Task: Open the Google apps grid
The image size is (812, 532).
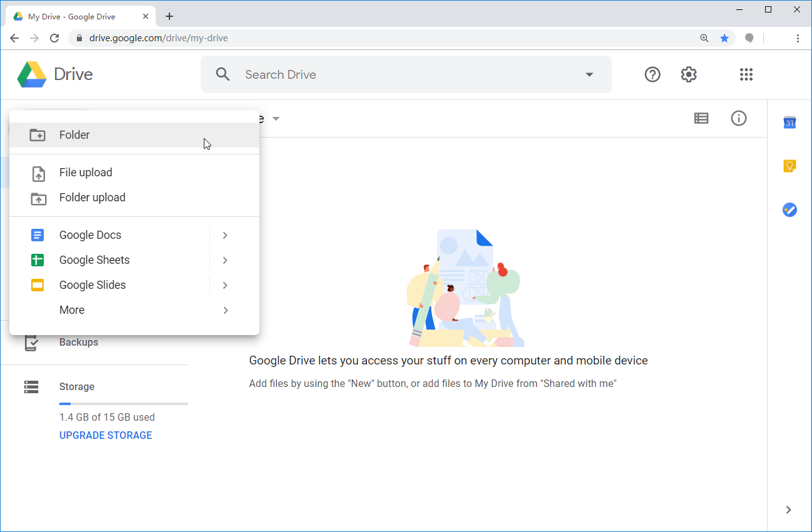Action: click(x=746, y=74)
